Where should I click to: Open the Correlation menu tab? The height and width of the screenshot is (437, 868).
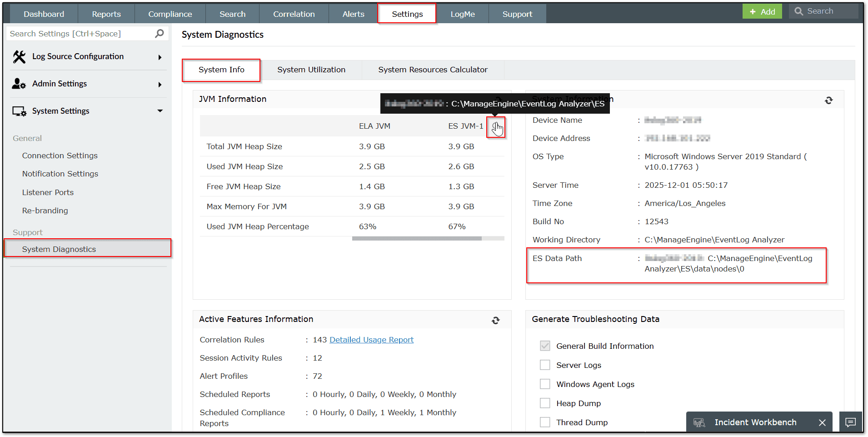(x=294, y=14)
